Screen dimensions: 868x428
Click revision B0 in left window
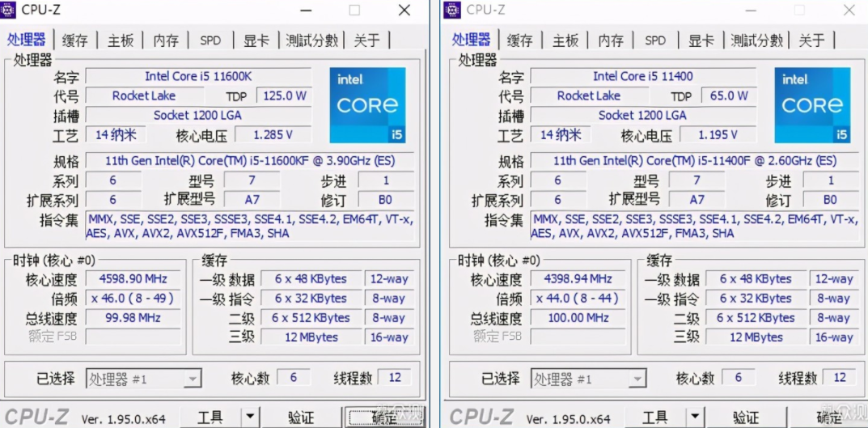tap(386, 199)
